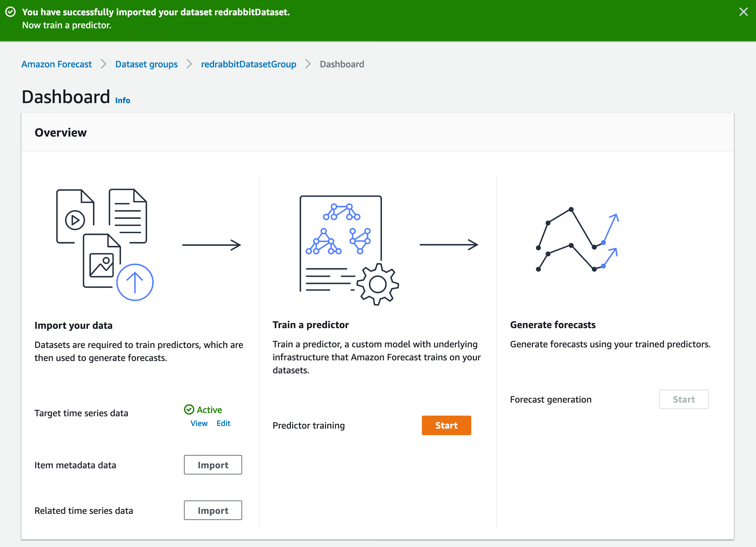Start predictor training

(x=446, y=425)
